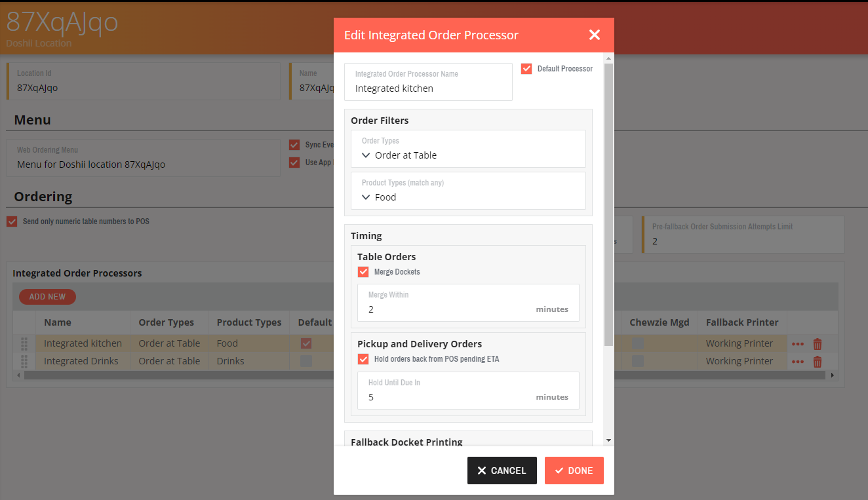Disable Merge Dockets for table orders
The width and height of the screenshot is (868, 500).
click(x=363, y=271)
